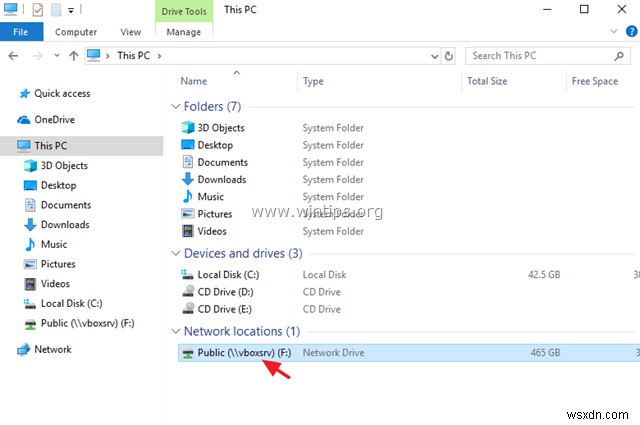Click the Local Disk (C:) drive icon in list

pos(188,274)
